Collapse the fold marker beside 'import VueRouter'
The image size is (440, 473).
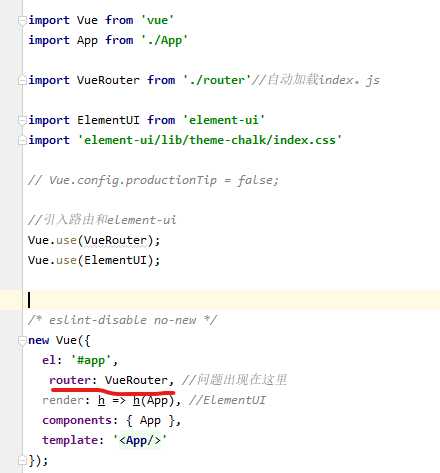pos(22,80)
